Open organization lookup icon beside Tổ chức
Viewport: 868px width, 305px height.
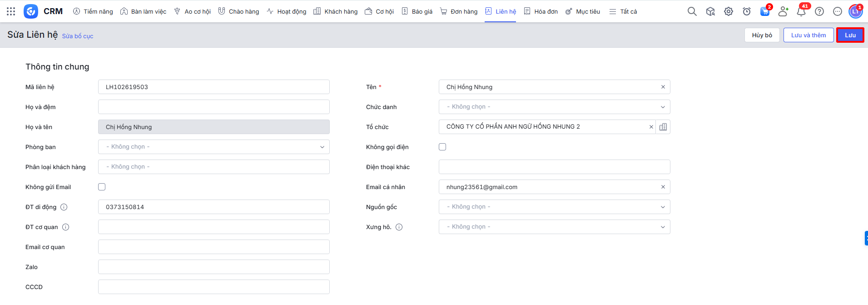coord(663,127)
